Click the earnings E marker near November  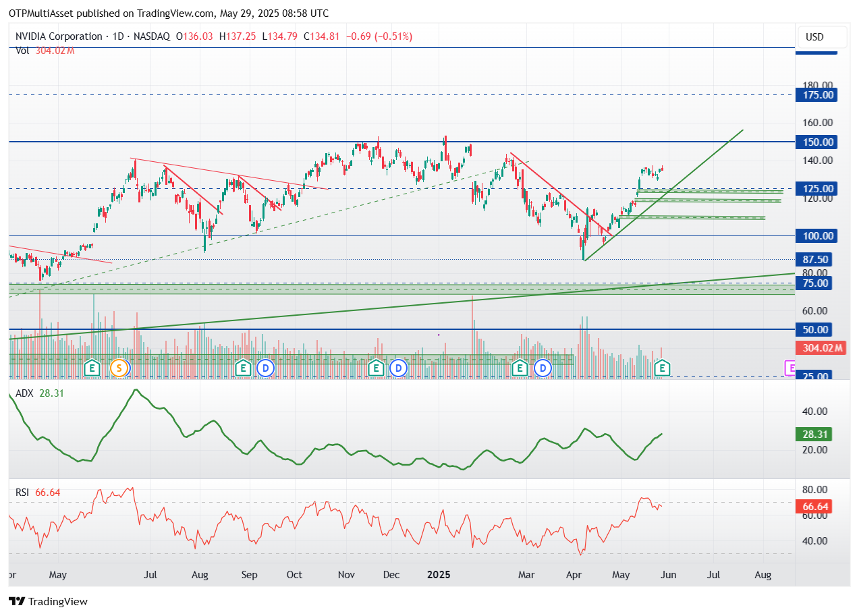[376, 368]
